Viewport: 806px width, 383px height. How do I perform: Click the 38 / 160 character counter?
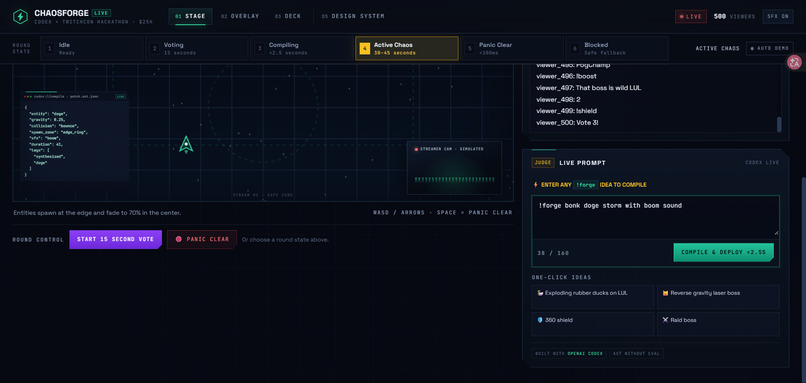(553, 253)
